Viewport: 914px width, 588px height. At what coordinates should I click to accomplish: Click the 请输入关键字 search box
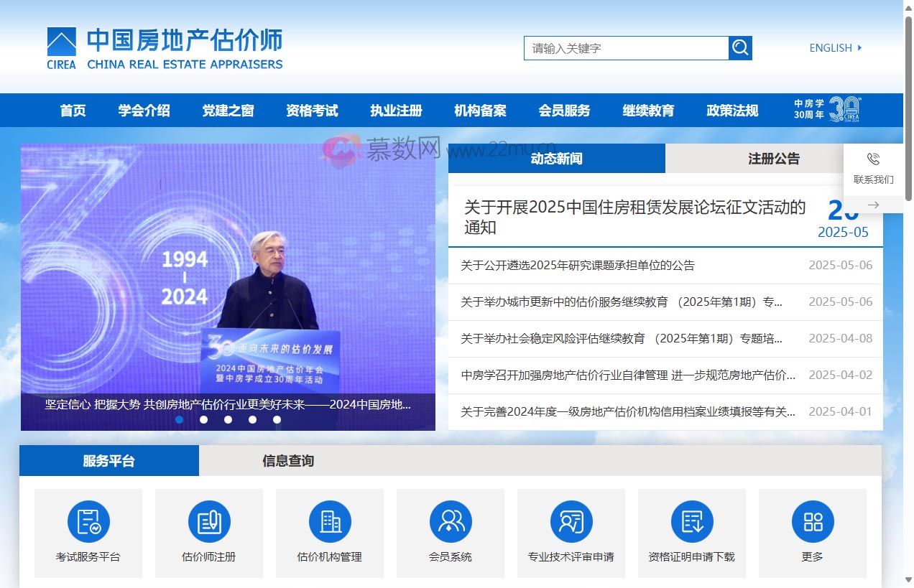625,47
